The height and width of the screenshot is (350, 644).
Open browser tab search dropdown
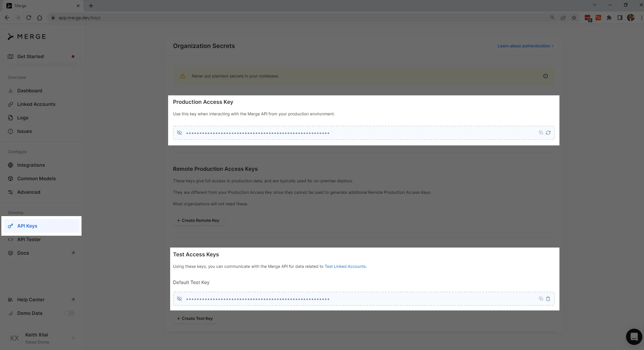pos(594,5)
